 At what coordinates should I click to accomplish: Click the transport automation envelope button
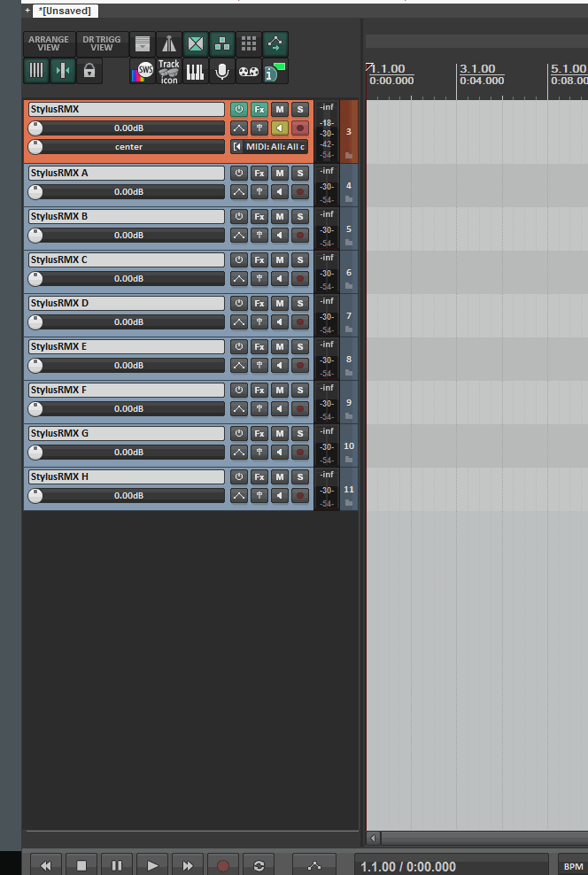(314, 865)
